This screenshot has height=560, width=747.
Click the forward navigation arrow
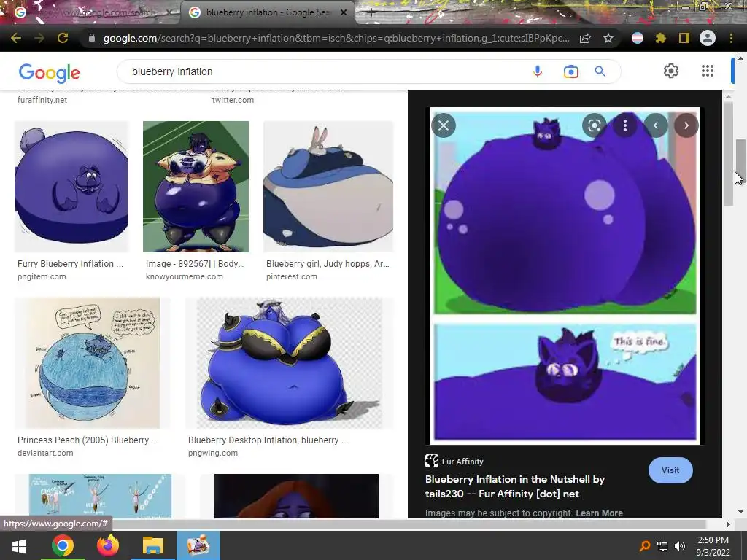[x=39, y=38]
